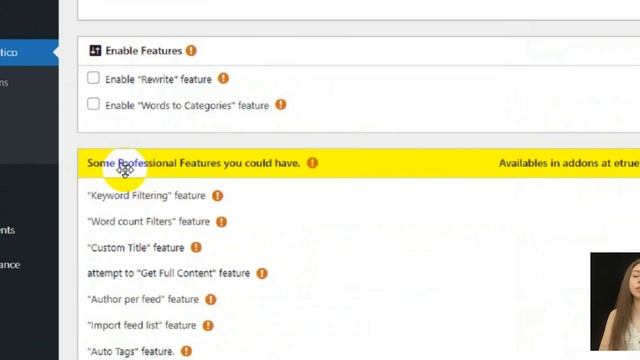Show help for Enable "Rewrite" feature
The image size is (640, 360).
[x=223, y=78]
